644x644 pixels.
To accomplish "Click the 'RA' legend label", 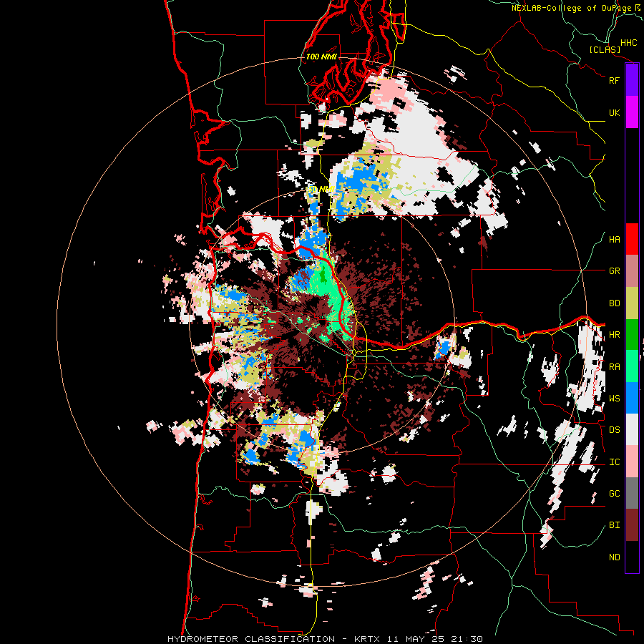I will tap(614, 367).
